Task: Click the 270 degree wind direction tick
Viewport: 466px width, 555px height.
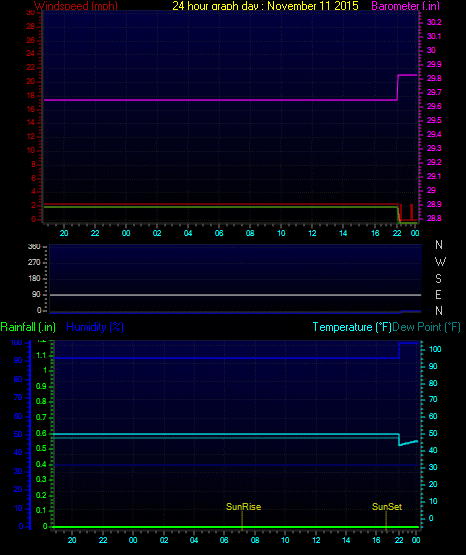Action: point(34,262)
